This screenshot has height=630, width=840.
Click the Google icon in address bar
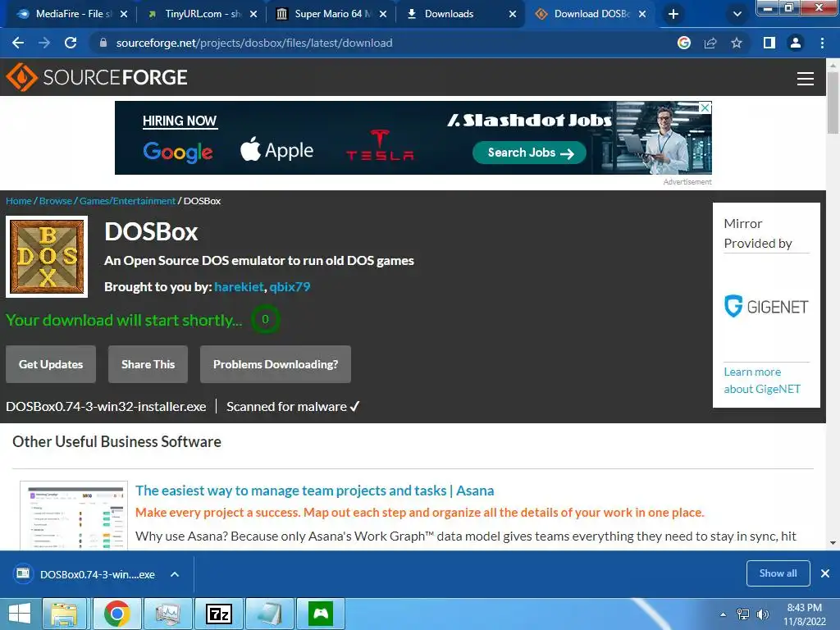pos(683,43)
